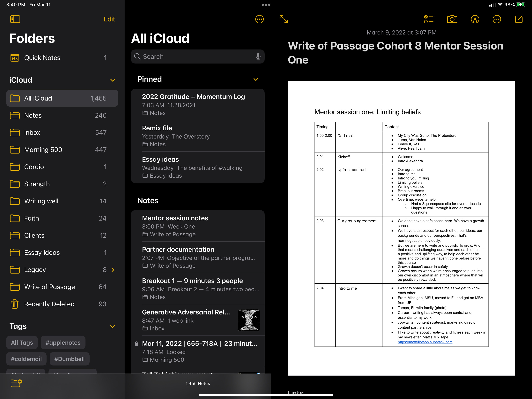Open the Notes folder in sidebar
The image size is (532, 399).
coord(62,116)
